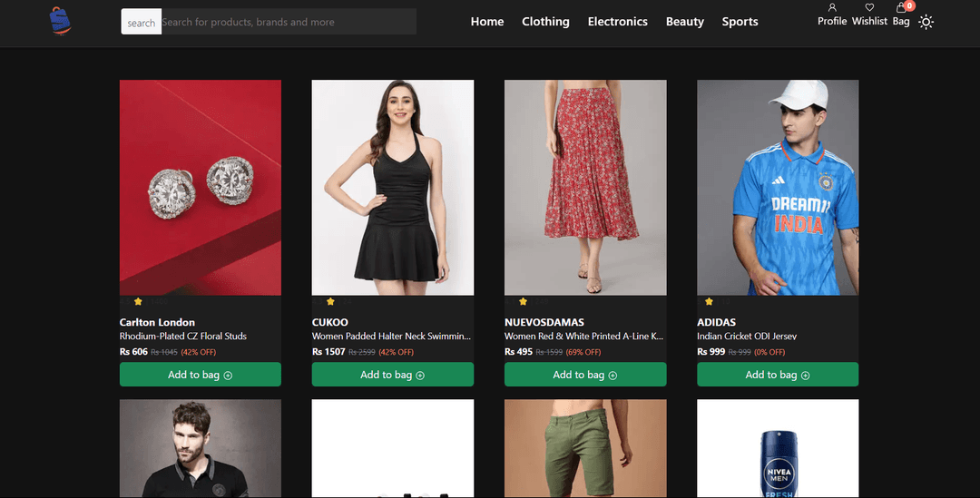Click 'Women Red & White Printed A-Line' title

(583, 337)
